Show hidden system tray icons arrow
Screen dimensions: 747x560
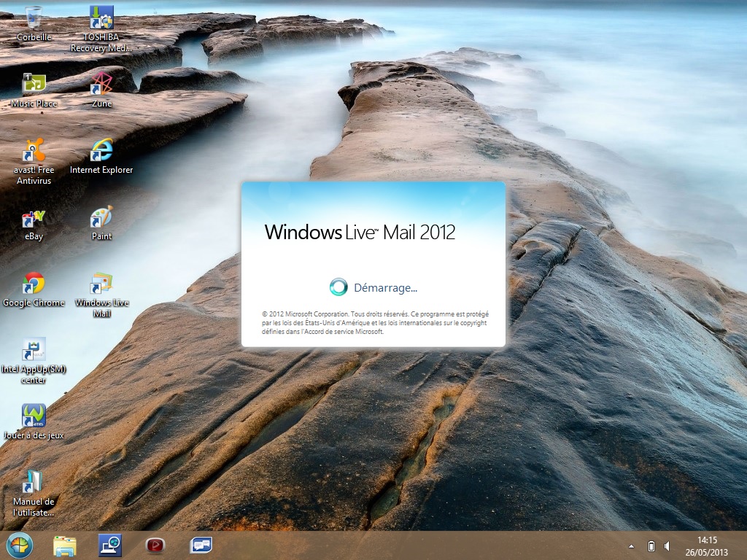pyautogui.click(x=631, y=546)
